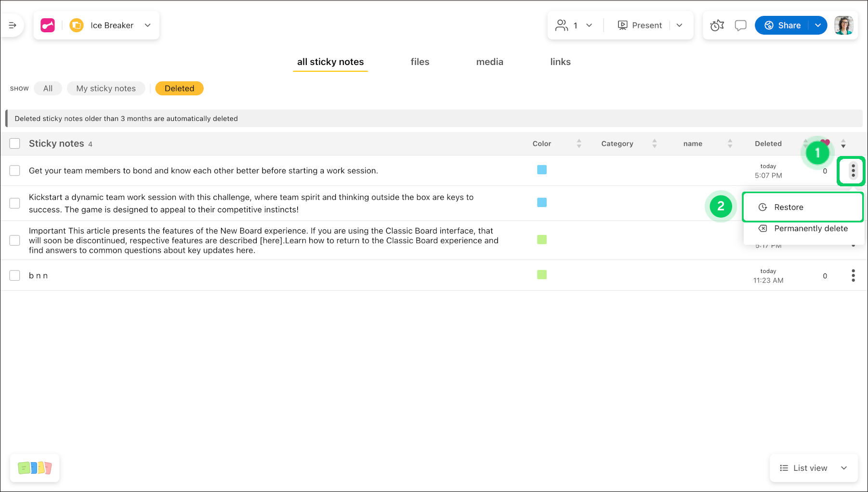The image size is (868, 492).
Task: Click the sticky notes stack icon
Action: [x=35, y=468]
